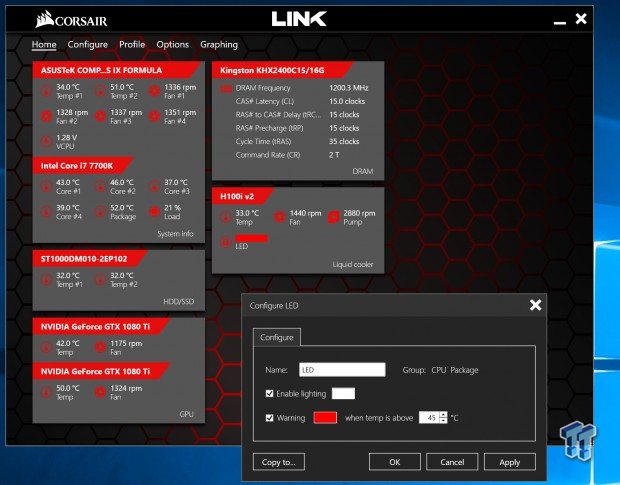This screenshot has width=620, height=485.
Task: Click the red LED color bar in H100i v2
Action: tap(251, 238)
